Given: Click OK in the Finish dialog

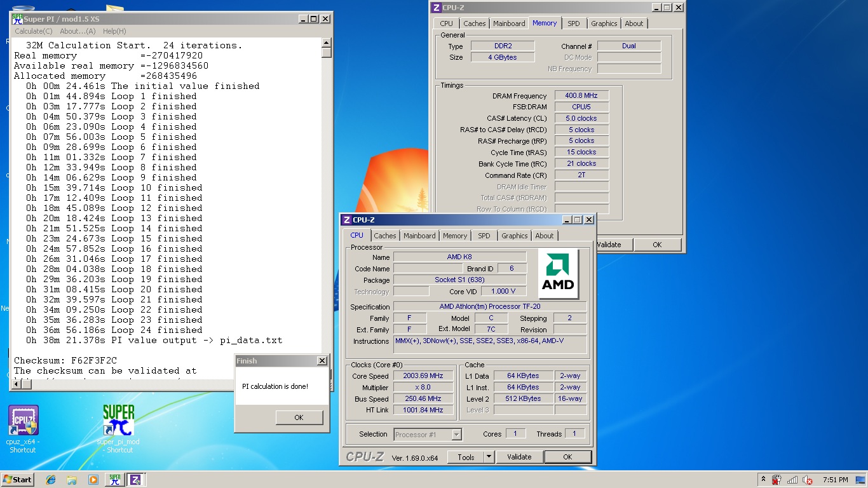Looking at the screenshot, I should coord(299,417).
